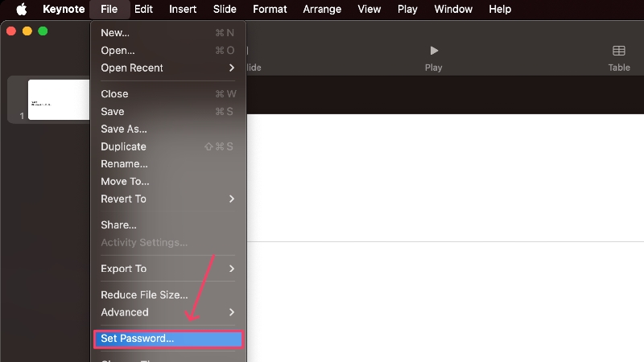Click the red close window button
The image size is (644, 362).
11,31
